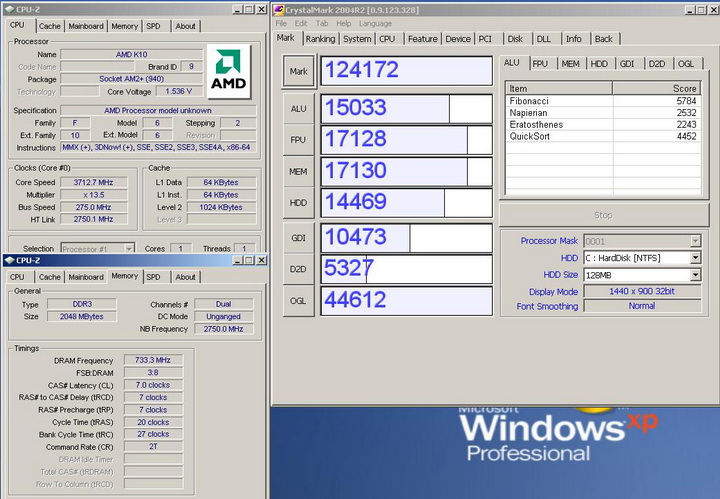720x499 pixels.
Task: Select the Napierian result row
Action: pyautogui.click(x=603, y=113)
